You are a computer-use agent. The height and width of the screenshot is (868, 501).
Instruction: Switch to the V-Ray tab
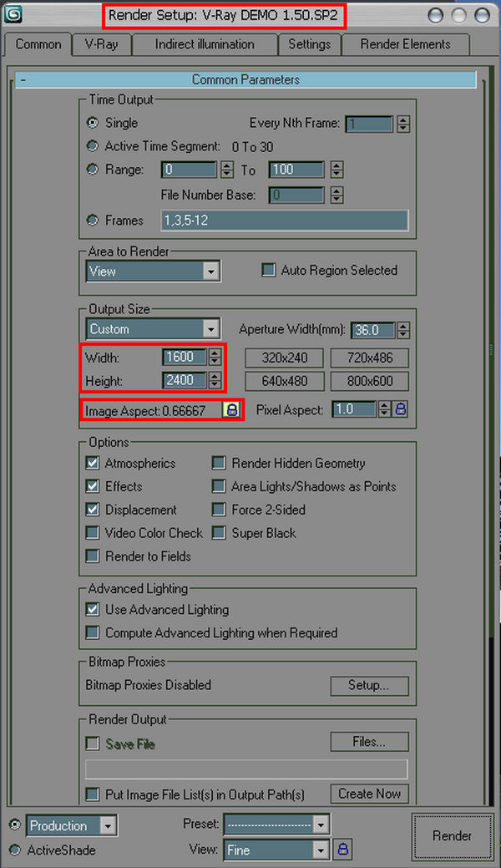click(x=101, y=45)
